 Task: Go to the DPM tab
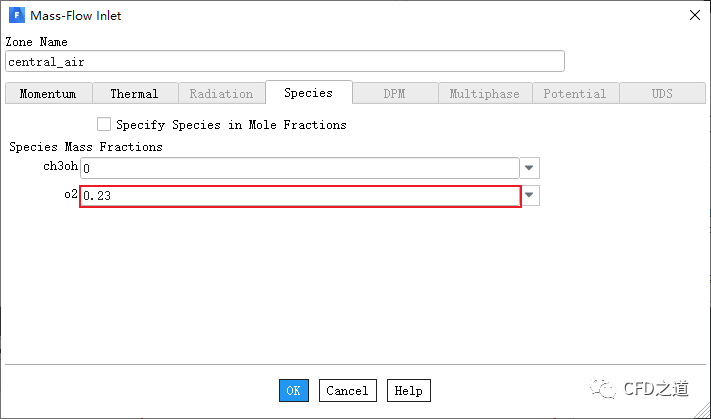(x=394, y=94)
